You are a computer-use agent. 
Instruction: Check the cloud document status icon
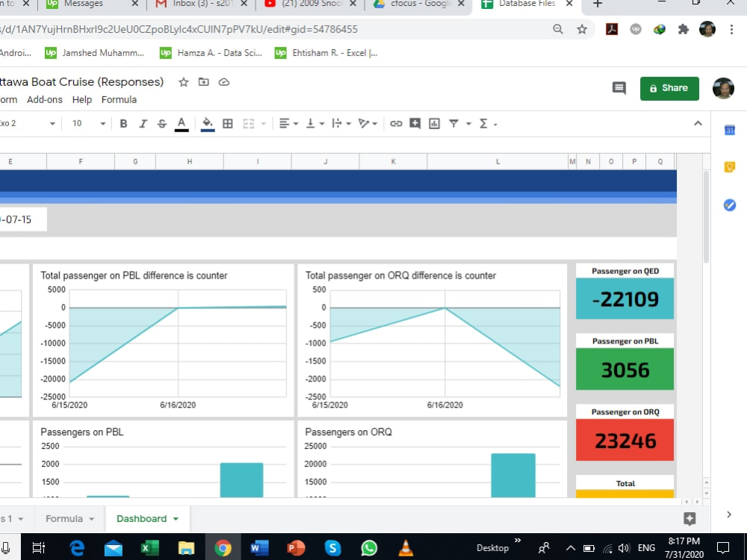pos(224,82)
